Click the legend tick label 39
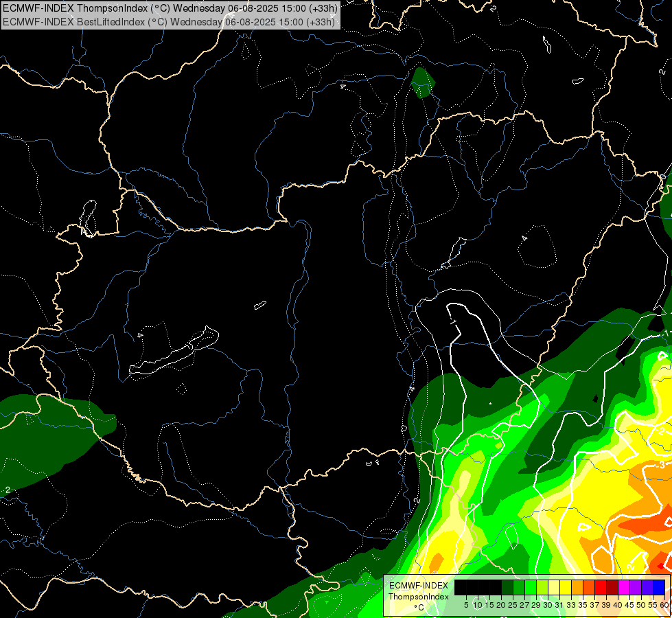This screenshot has width=672, height=618. [606, 605]
